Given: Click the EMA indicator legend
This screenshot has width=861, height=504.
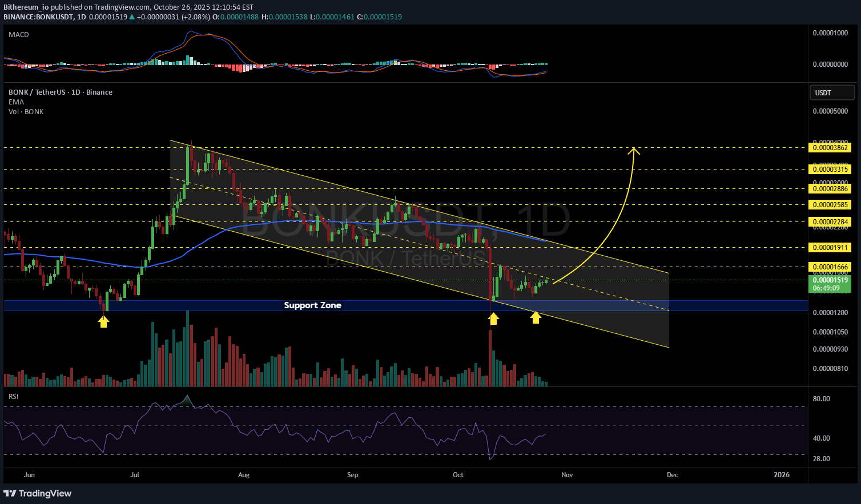Looking at the screenshot, I should click(x=17, y=102).
